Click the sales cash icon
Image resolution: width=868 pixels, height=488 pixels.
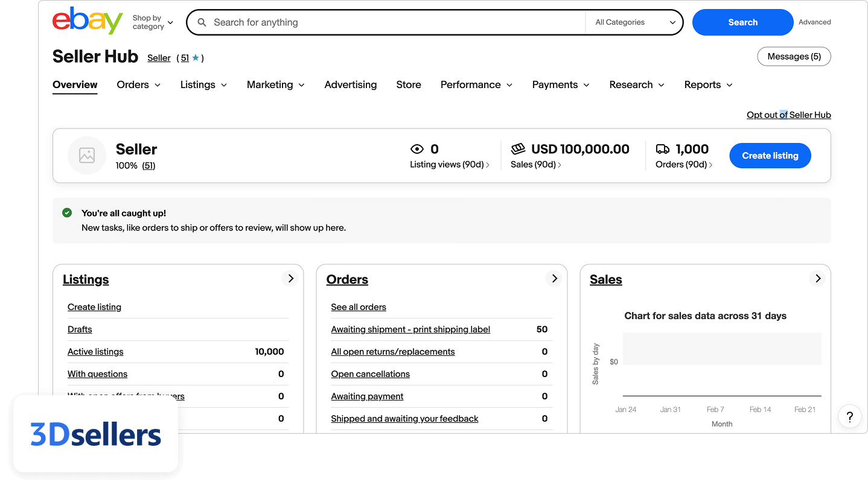click(518, 149)
